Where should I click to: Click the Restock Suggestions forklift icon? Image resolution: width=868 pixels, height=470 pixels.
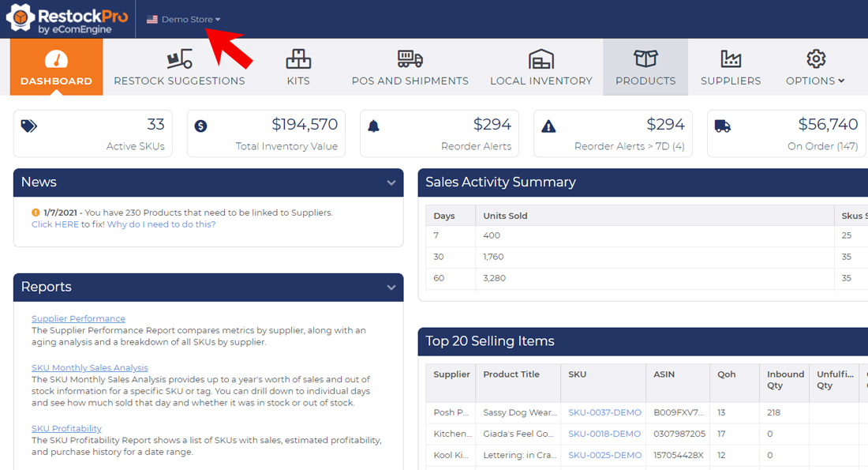coord(179,59)
